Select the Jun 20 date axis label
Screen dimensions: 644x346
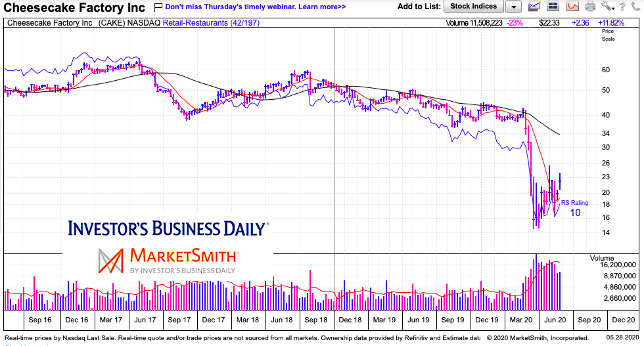click(555, 320)
